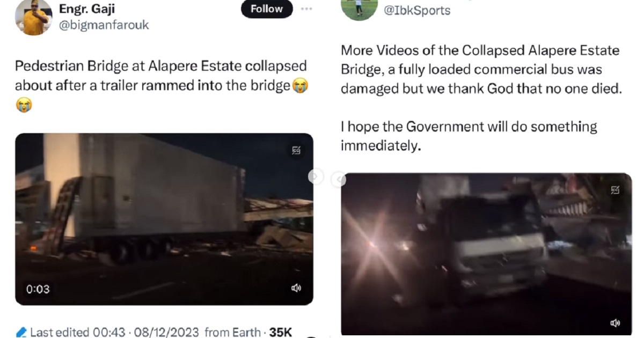This screenshot has height=338, width=644.
Task: Click the edit pencil icon near Last edited
Action: [x=21, y=332]
